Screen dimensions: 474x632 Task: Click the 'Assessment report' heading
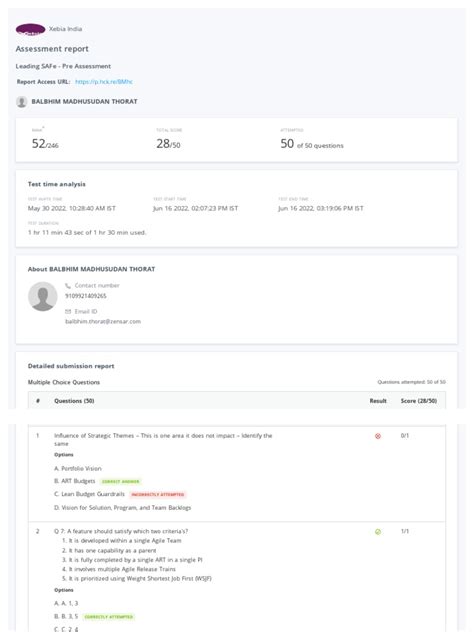pyautogui.click(x=52, y=49)
